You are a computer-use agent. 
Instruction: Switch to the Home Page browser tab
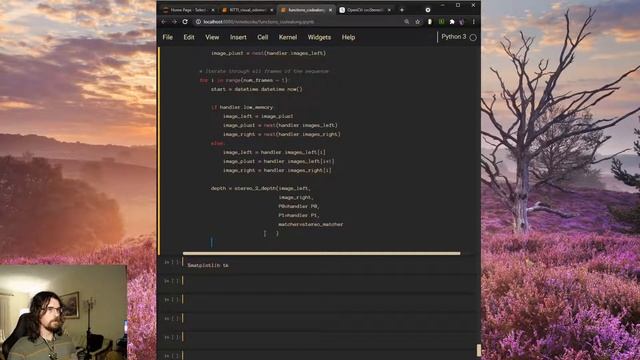click(x=187, y=10)
